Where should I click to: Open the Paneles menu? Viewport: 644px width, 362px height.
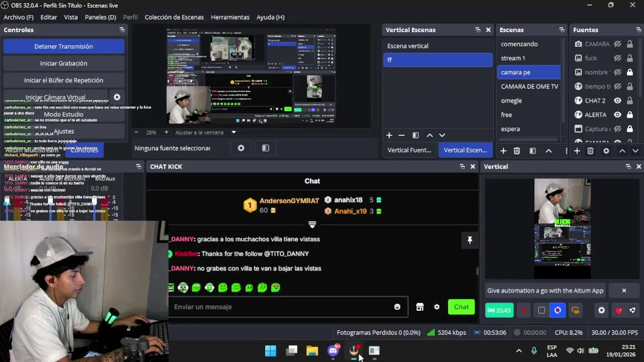[x=101, y=17]
